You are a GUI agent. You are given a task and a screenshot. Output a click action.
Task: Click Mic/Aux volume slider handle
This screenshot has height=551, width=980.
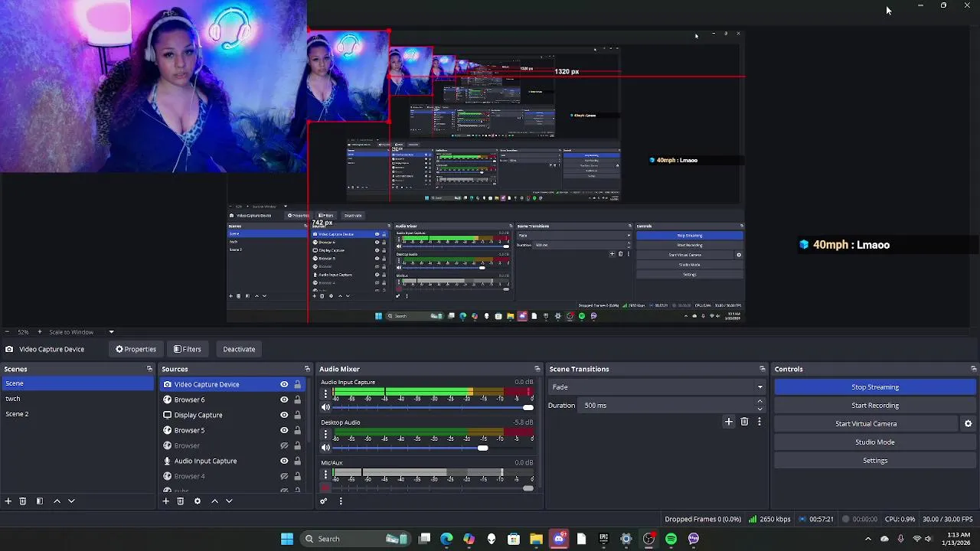pyautogui.click(x=528, y=487)
